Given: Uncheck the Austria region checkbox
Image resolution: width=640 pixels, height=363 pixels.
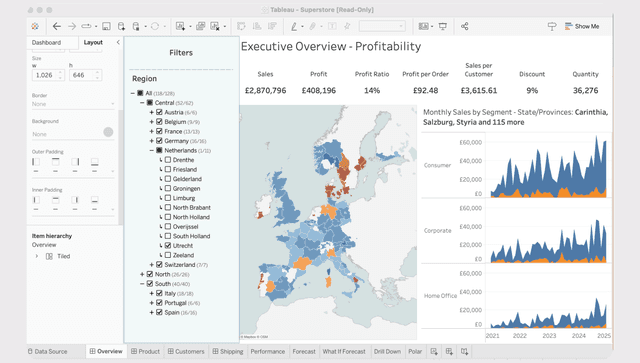Looking at the screenshot, I should (x=160, y=112).
